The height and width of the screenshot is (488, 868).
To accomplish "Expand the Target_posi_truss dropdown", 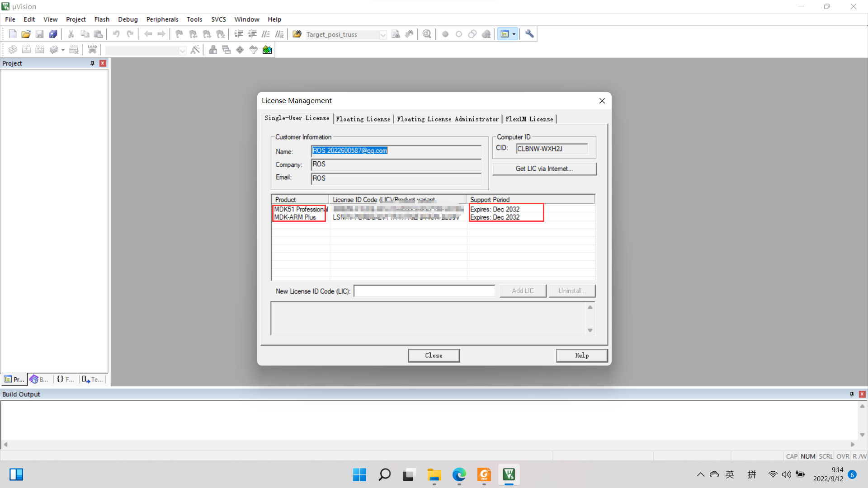I will (383, 35).
